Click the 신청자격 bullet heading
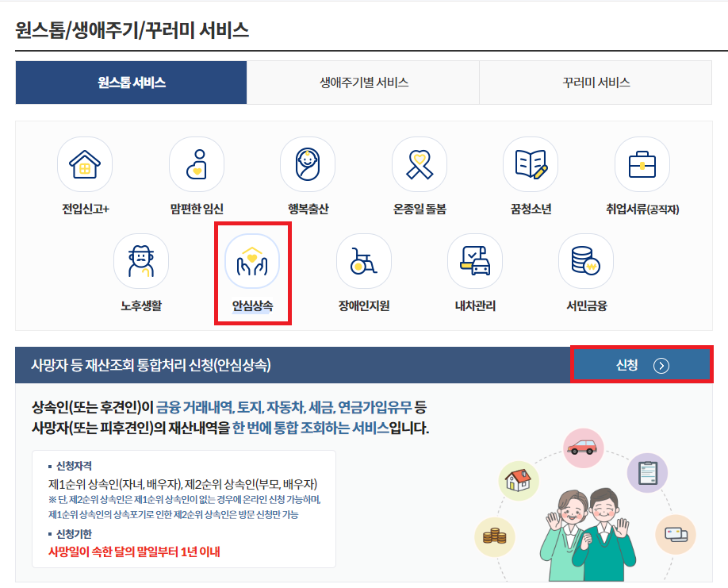This screenshot has height=588, width=728. 74,466
